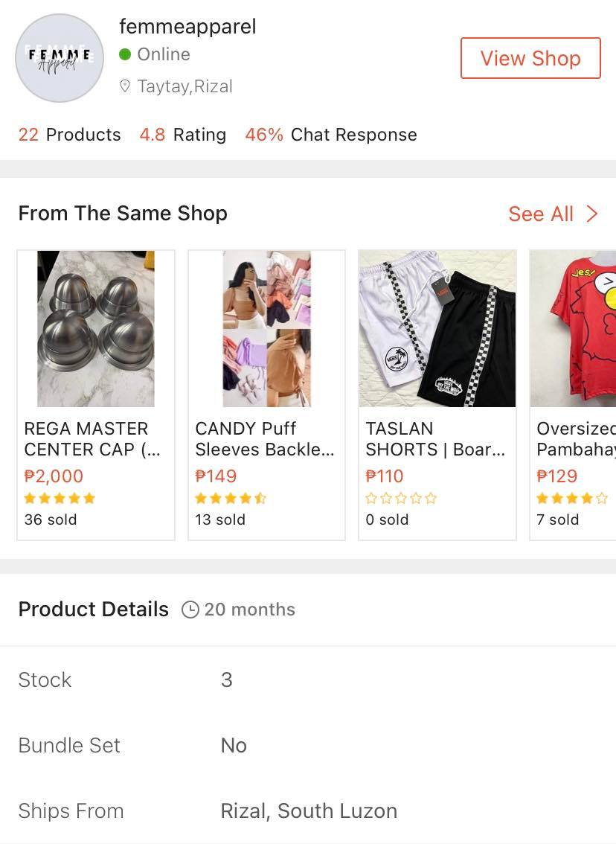Tap the star rating under the Oversized shirt
This screenshot has width=616, height=844.
[572, 498]
